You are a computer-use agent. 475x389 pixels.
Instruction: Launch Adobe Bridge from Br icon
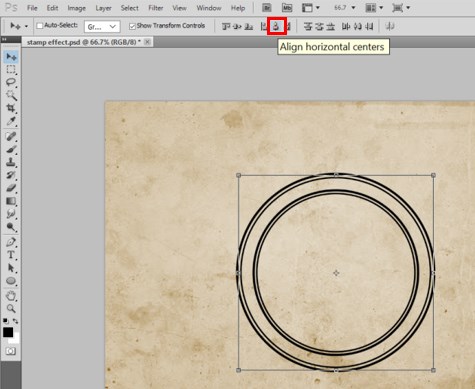[x=267, y=8]
